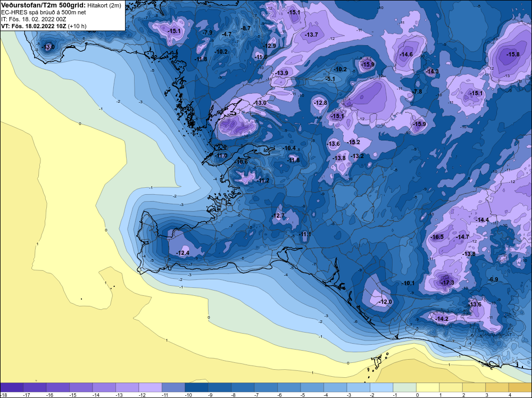Click the '-16' tick on the color scale

coord(48,395)
